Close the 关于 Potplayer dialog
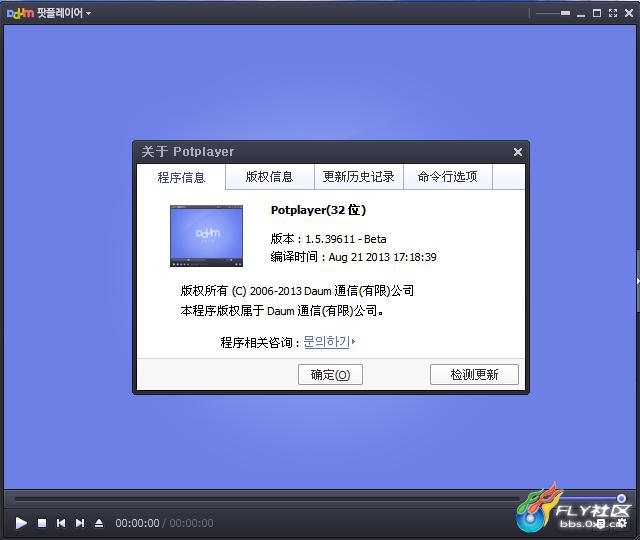The width and height of the screenshot is (640, 540). [518, 152]
